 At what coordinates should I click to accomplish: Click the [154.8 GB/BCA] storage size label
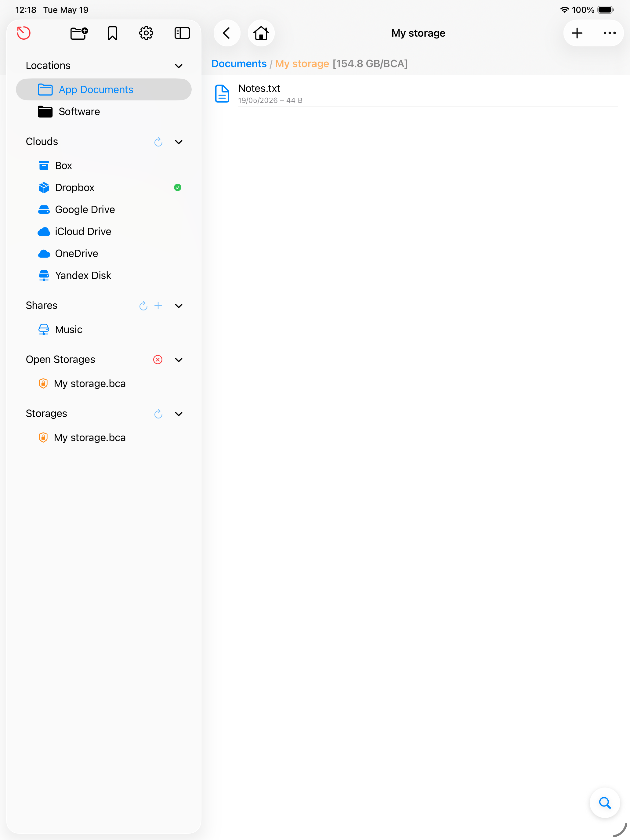pos(370,63)
